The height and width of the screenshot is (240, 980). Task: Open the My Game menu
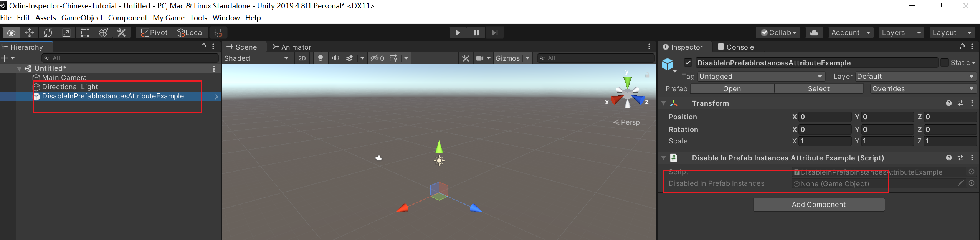pyautogui.click(x=169, y=18)
